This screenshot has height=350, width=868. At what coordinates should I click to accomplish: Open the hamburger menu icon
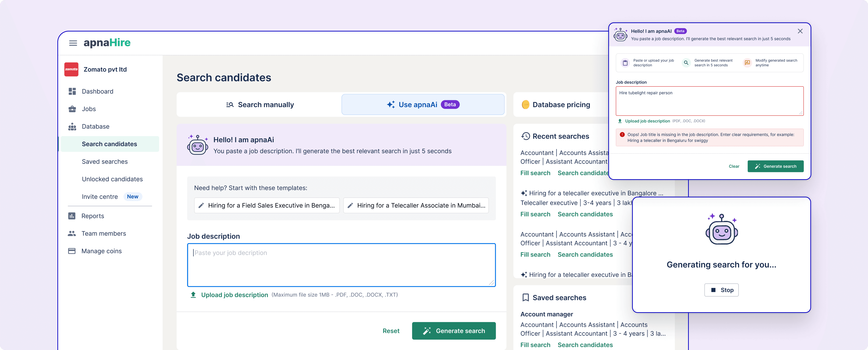[73, 43]
